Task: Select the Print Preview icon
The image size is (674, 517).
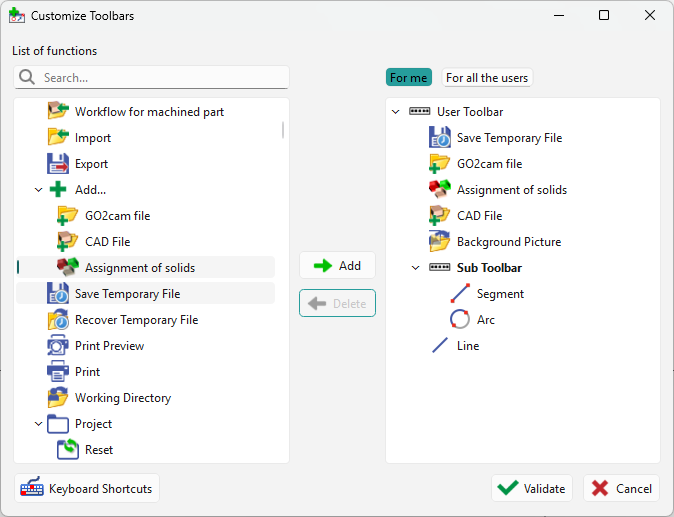Action: coord(58,346)
